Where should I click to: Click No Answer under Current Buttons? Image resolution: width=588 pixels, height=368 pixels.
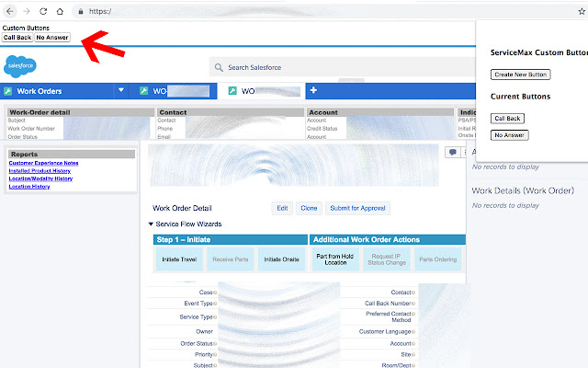pyautogui.click(x=509, y=135)
